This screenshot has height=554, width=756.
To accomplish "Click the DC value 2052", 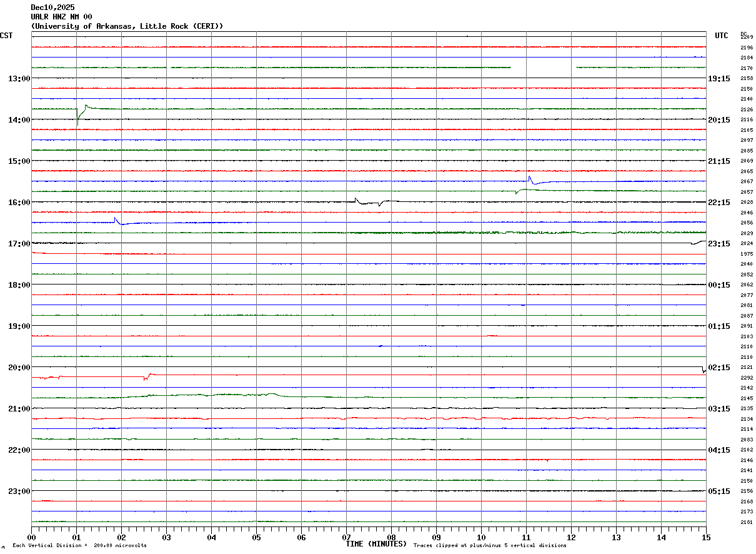I will point(747,274).
